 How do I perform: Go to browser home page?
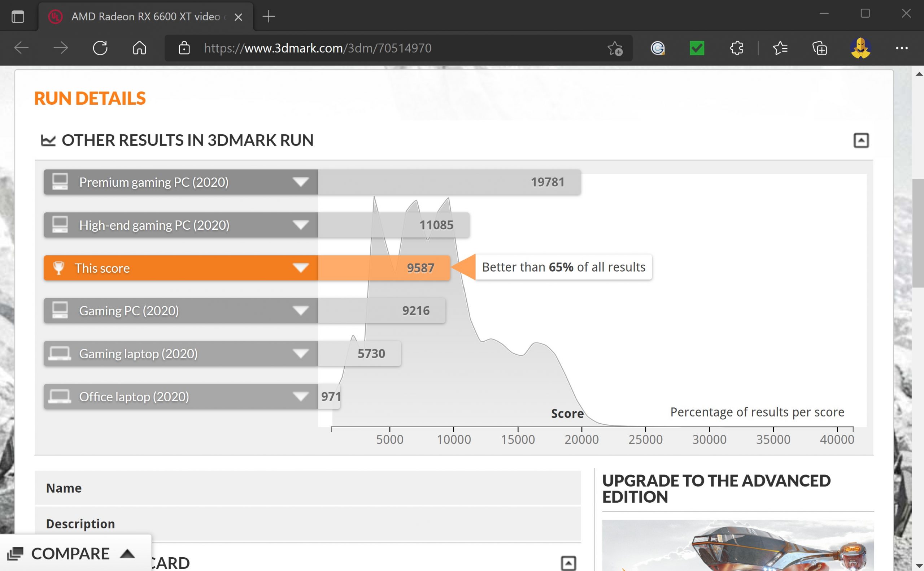(x=139, y=48)
